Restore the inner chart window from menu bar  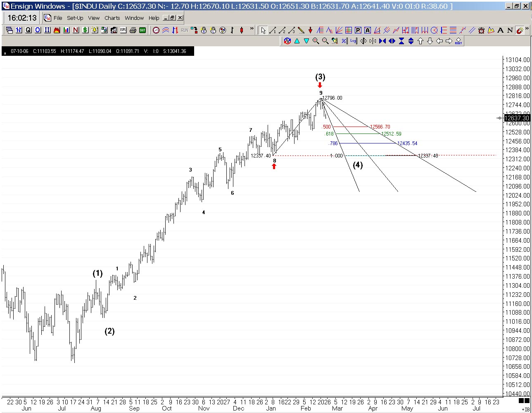click(173, 18)
